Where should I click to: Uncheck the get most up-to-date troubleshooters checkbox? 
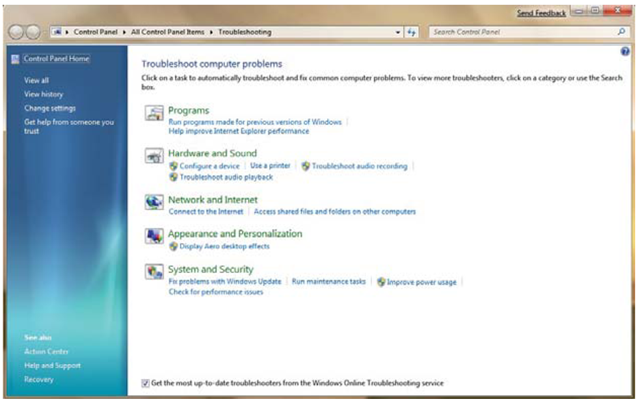click(x=146, y=383)
